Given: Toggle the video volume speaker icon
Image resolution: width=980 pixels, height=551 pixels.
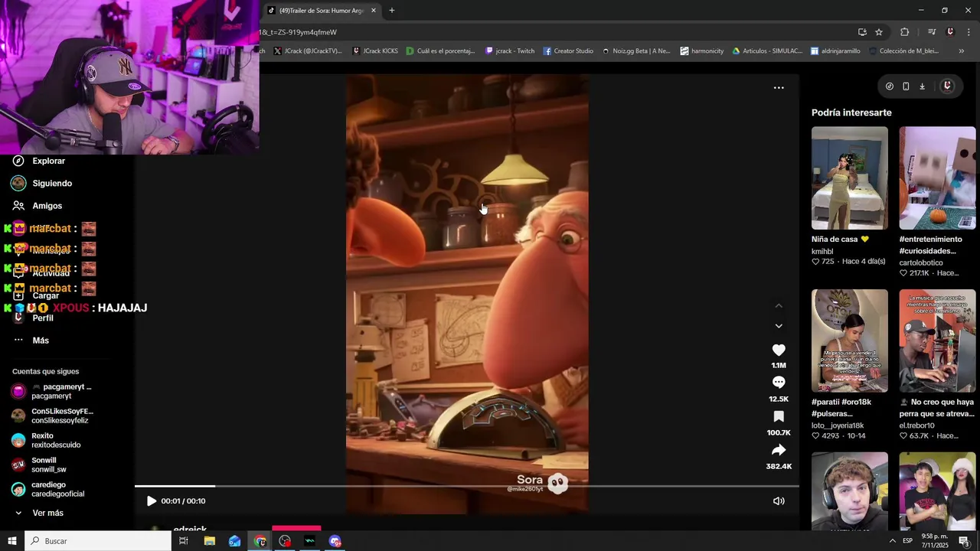Looking at the screenshot, I should (779, 501).
